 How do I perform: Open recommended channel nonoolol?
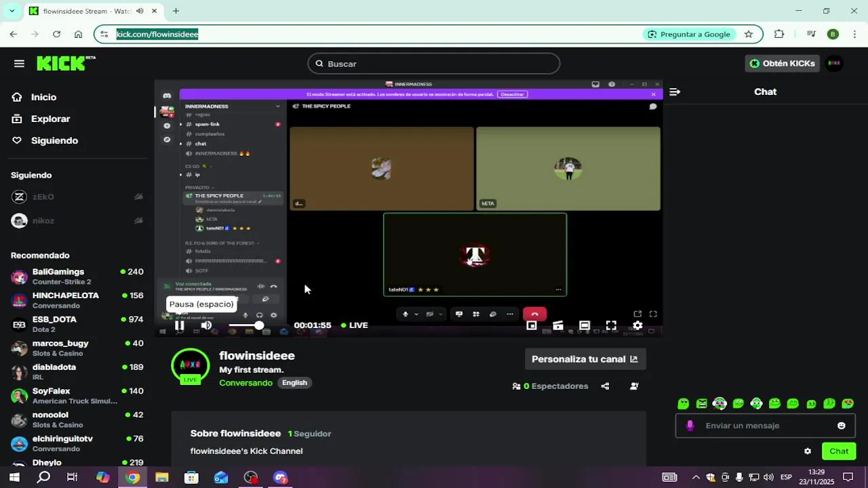coord(77,420)
